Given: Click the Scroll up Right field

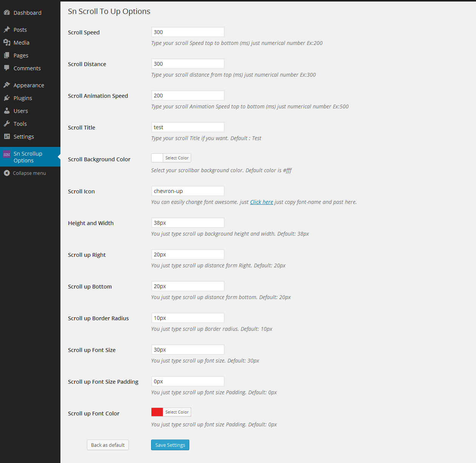Looking at the screenshot, I should [x=188, y=255].
